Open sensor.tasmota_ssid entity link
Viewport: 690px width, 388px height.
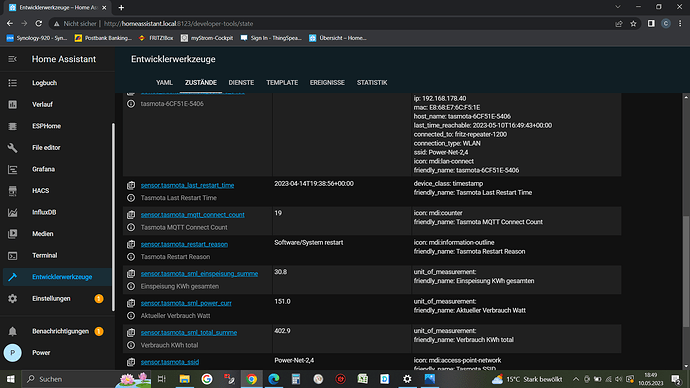click(170, 362)
